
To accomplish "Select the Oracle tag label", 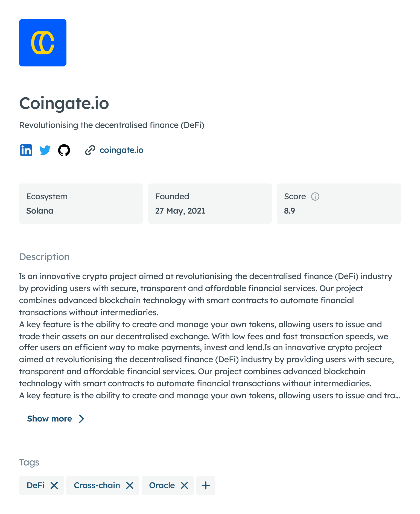I will click(x=162, y=485).
